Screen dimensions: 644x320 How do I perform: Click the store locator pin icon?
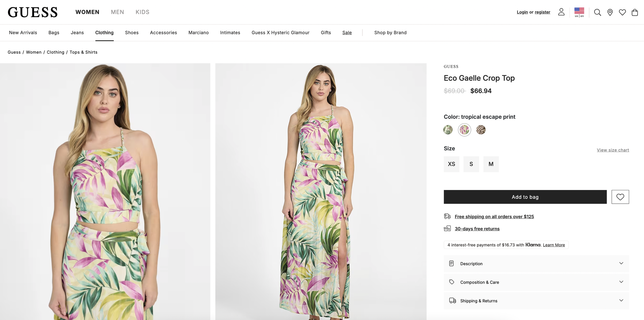point(610,12)
